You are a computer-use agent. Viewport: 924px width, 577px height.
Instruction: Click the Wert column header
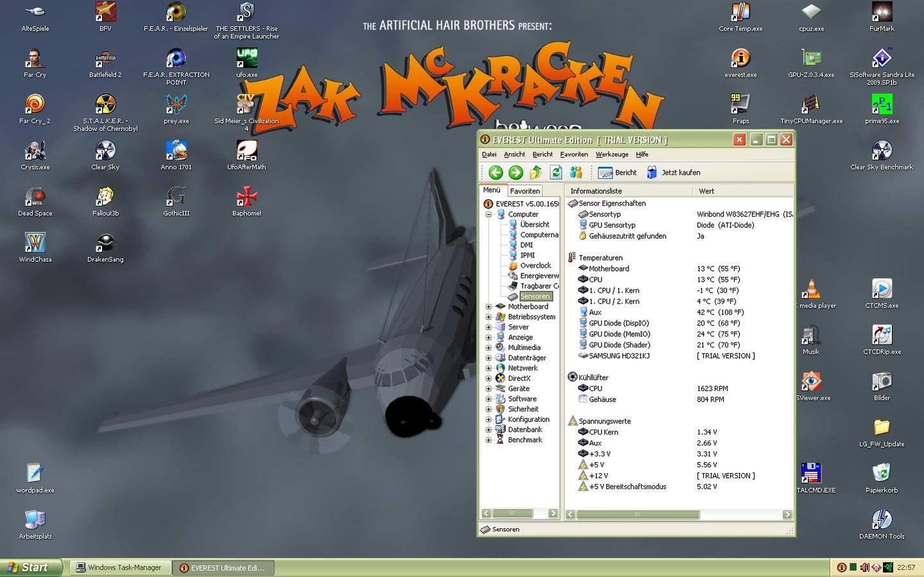[x=742, y=191]
